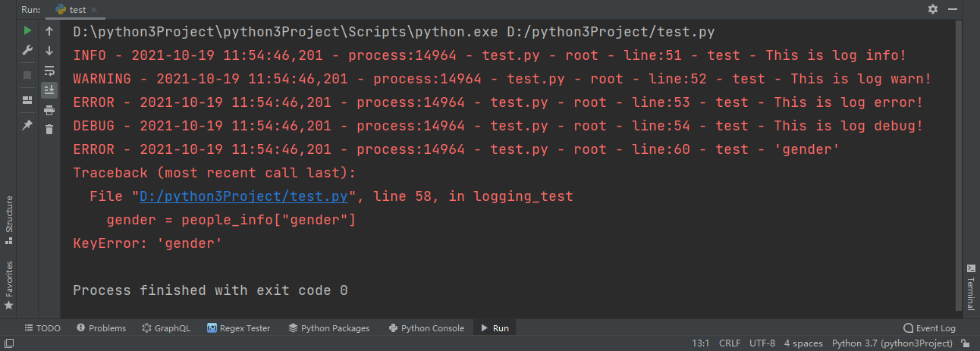Open D:/python3Project/test.py traceback link
This screenshot has height=351, width=980.
click(x=243, y=196)
